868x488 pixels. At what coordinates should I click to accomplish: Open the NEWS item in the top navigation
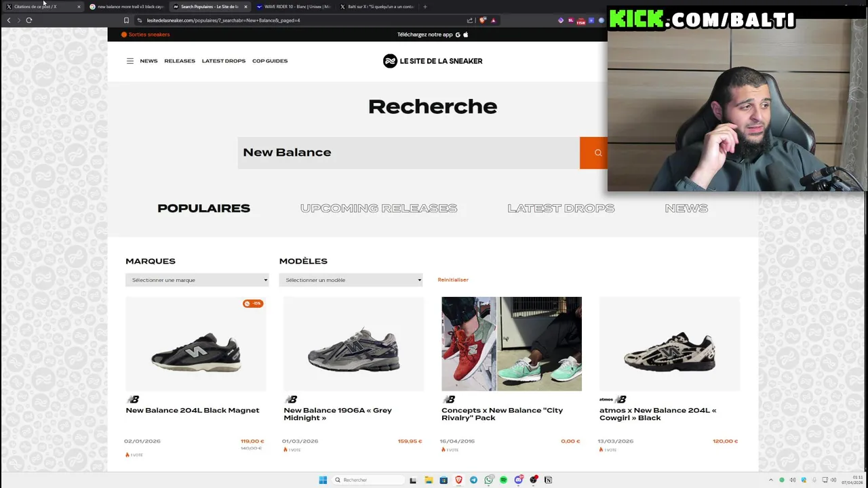(149, 61)
